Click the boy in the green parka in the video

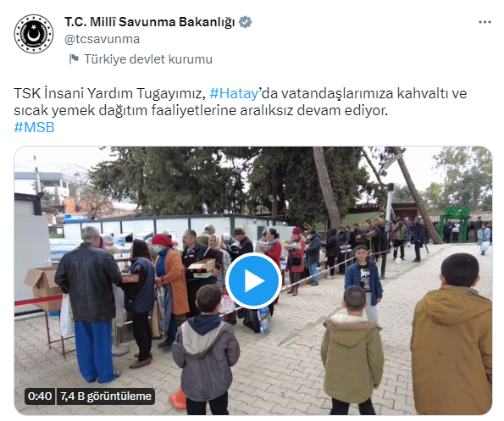pos(352,351)
